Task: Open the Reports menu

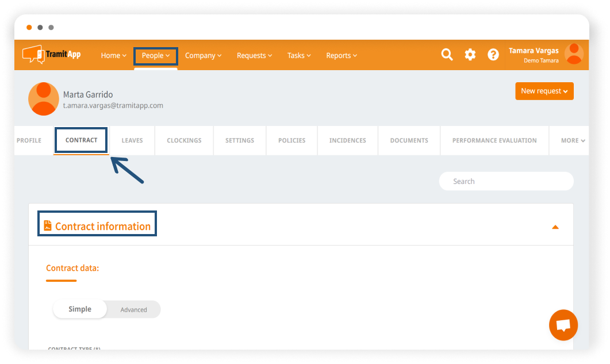Action: click(341, 56)
